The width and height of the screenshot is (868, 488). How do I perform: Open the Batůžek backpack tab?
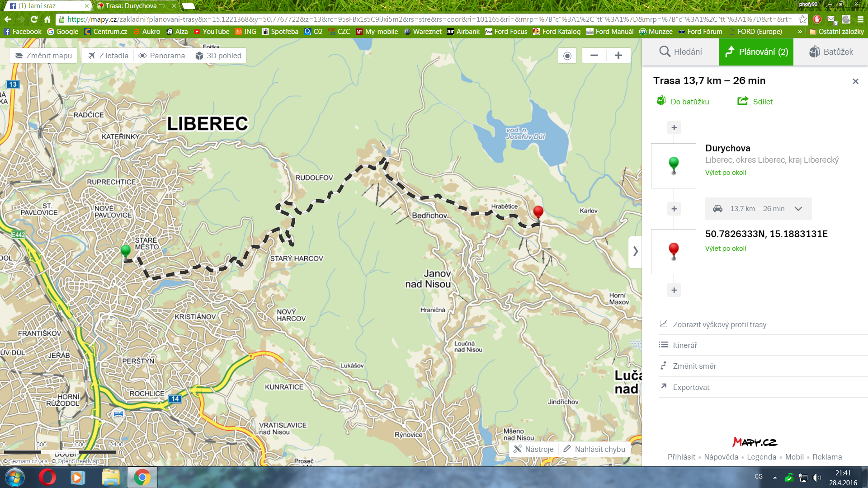point(831,52)
